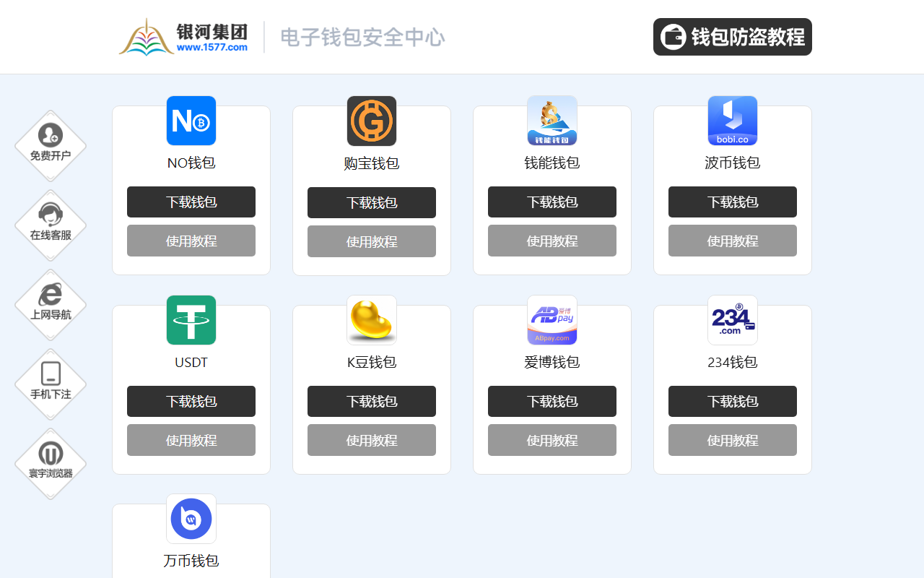
Task: Open 使用教程 for K豆钱包
Action: pyautogui.click(x=372, y=440)
